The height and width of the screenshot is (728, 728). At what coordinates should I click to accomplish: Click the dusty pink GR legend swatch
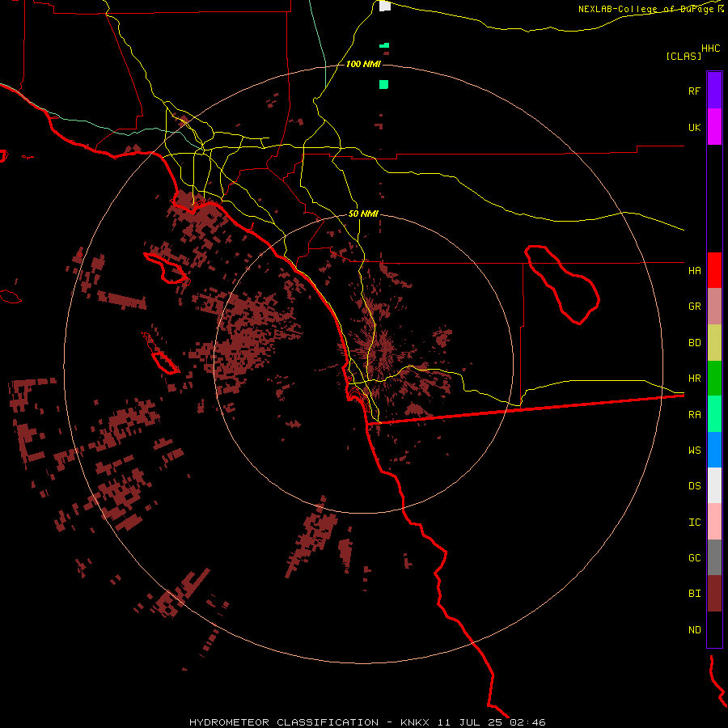point(714,307)
